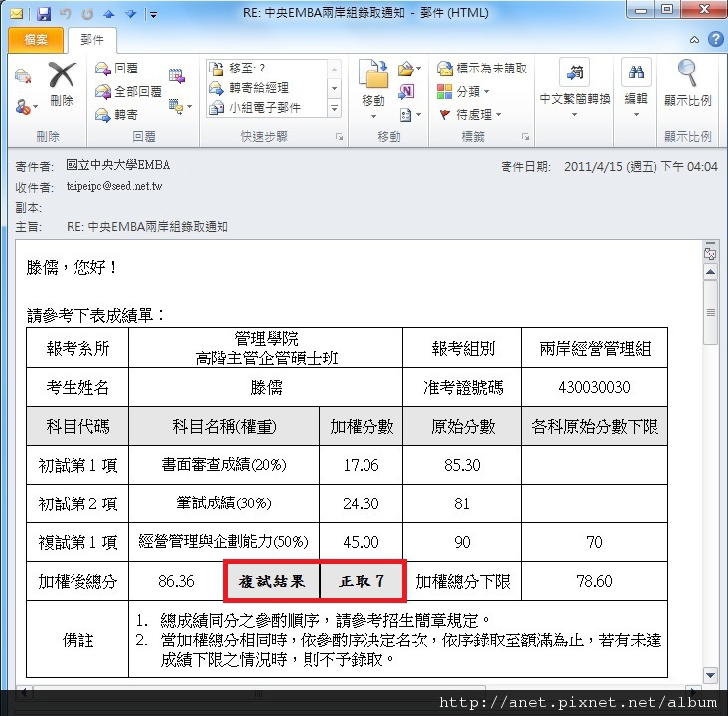Click 全部回覆 (Reply All) button
The image size is (728, 716).
pyautogui.click(x=128, y=91)
